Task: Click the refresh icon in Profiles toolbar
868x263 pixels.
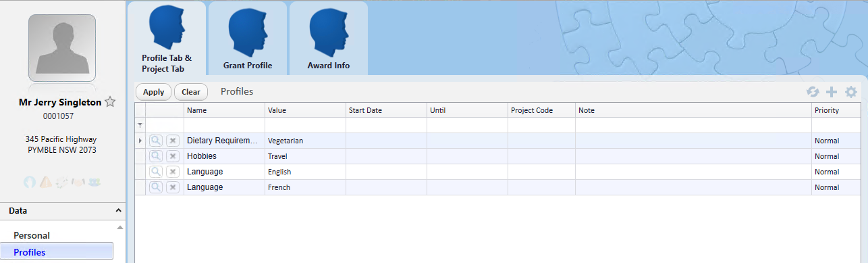Action: (x=813, y=92)
